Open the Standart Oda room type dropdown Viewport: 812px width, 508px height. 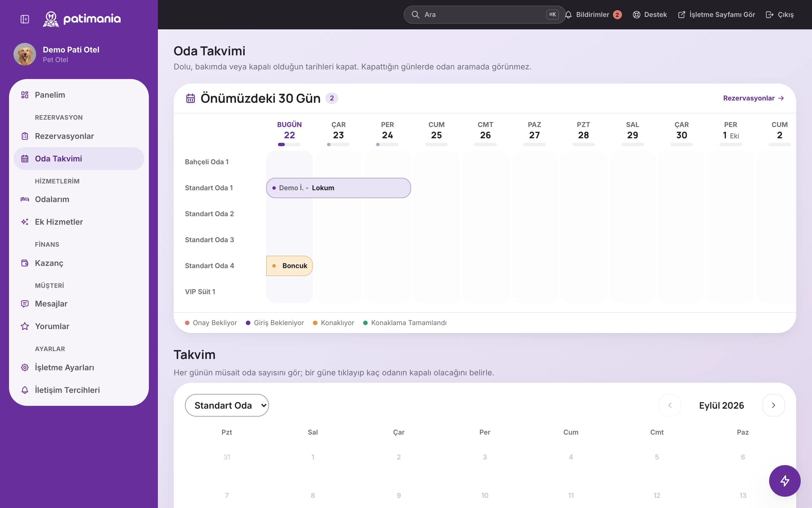click(x=227, y=405)
